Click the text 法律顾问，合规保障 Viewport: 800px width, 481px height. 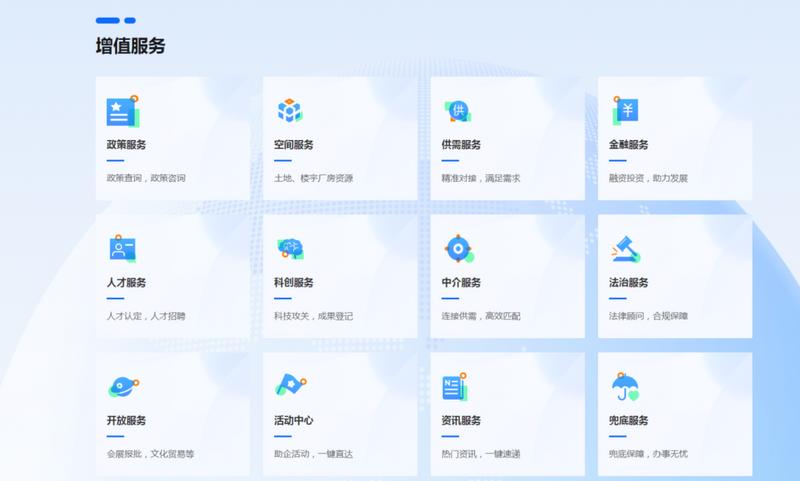pos(648,316)
